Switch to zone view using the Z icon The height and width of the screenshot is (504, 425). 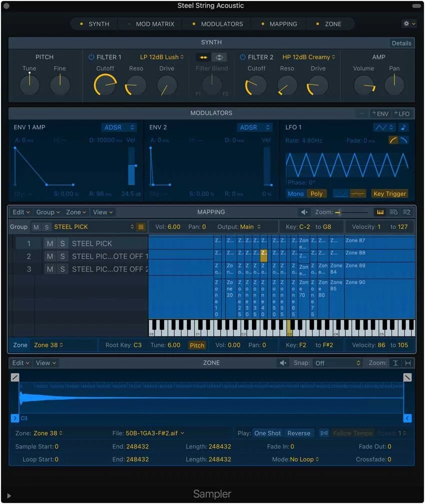(x=406, y=212)
